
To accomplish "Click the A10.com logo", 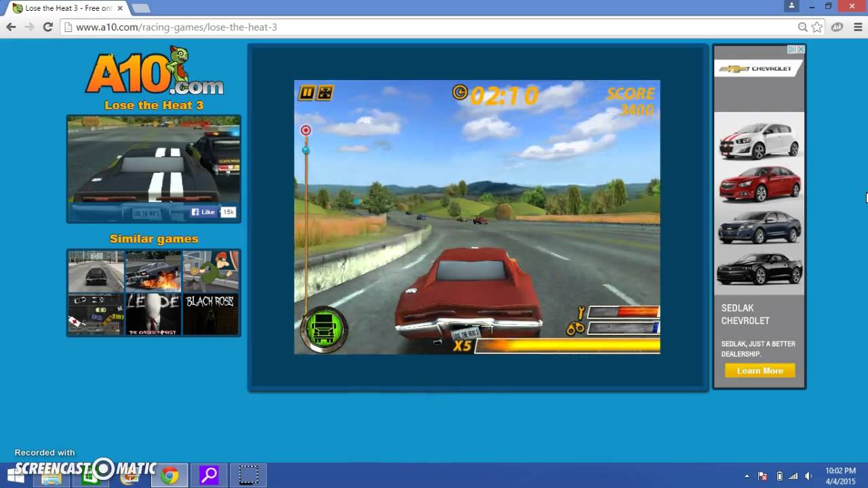I will tap(154, 71).
